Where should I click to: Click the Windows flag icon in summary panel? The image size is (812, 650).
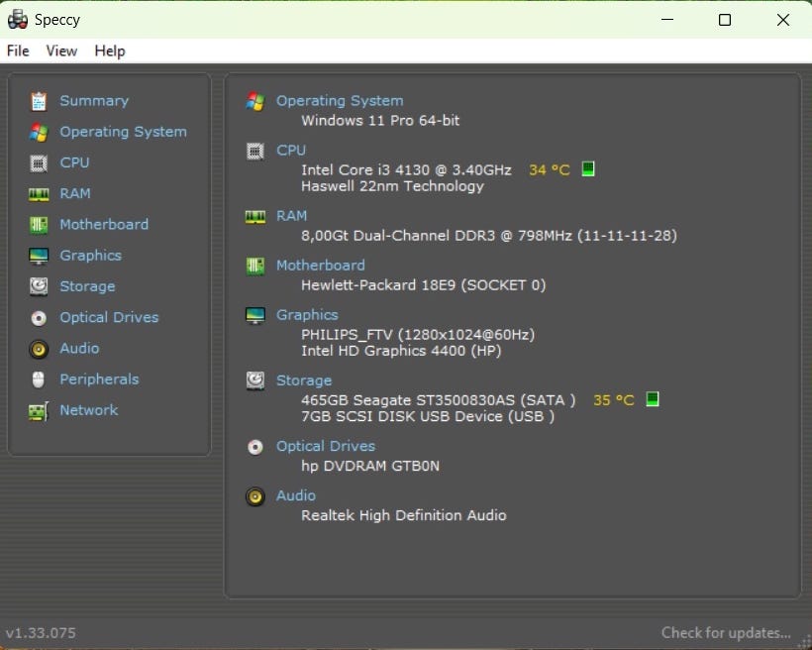tap(255, 101)
